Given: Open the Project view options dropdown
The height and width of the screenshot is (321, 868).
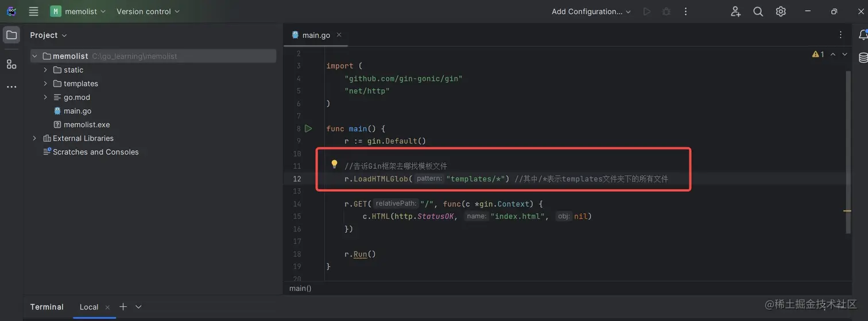Looking at the screenshot, I should coord(48,35).
